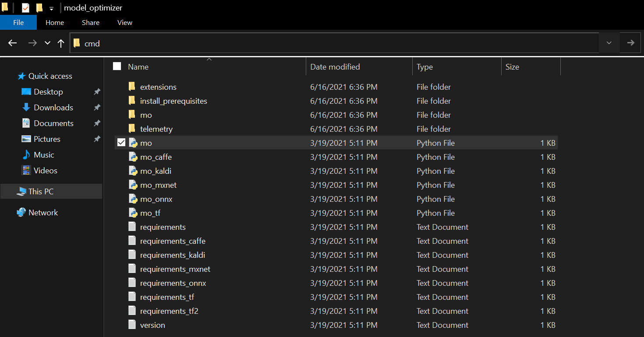Click the requirements_caffe document icon
The height and width of the screenshot is (337, 644).
pyautogui.click(x=132, y=241)
